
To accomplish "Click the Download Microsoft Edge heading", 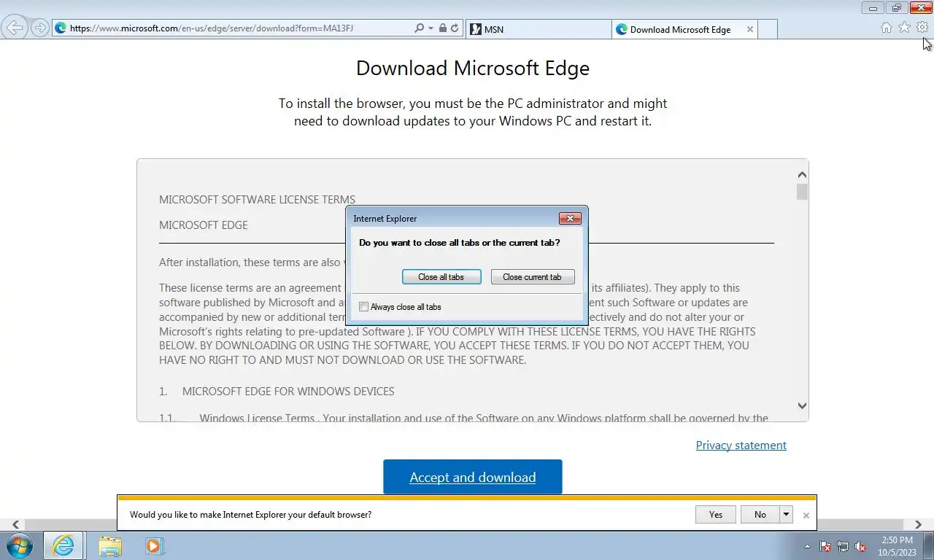I will pyautogui.click(x=473, y=68).
